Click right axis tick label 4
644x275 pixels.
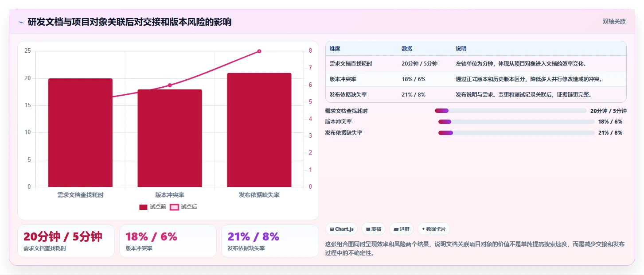pyautogui.click(x=310, y=119)
